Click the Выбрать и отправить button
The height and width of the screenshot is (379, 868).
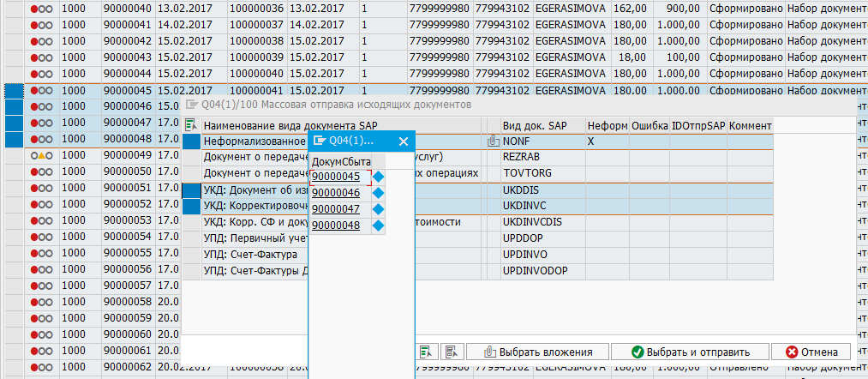(691, 352)
